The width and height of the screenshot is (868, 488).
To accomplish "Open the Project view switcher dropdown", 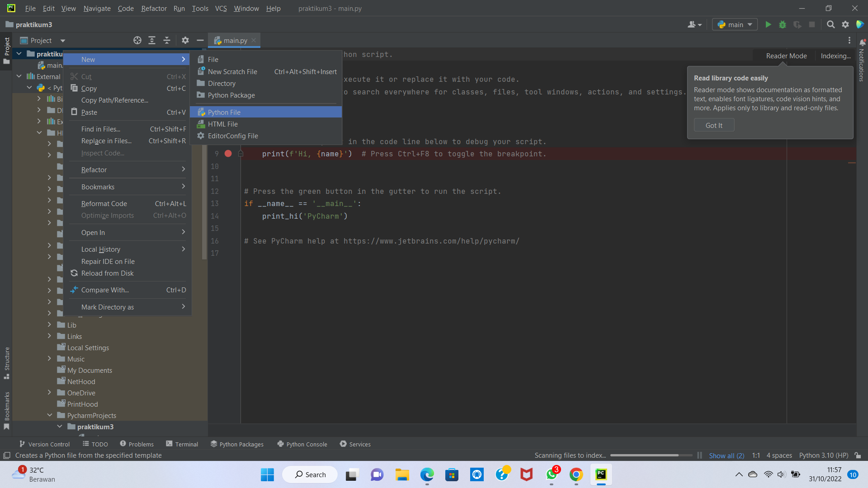I will (62, 40).
